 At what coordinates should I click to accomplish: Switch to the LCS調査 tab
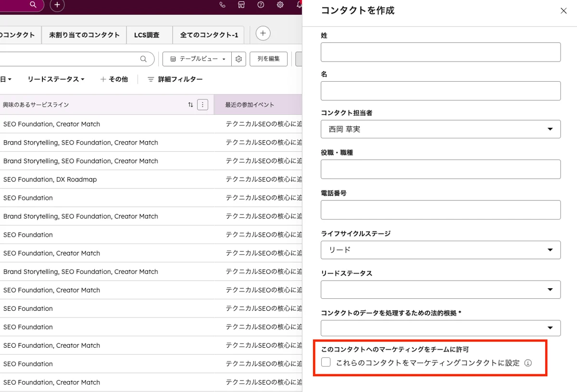click(149, 35)
